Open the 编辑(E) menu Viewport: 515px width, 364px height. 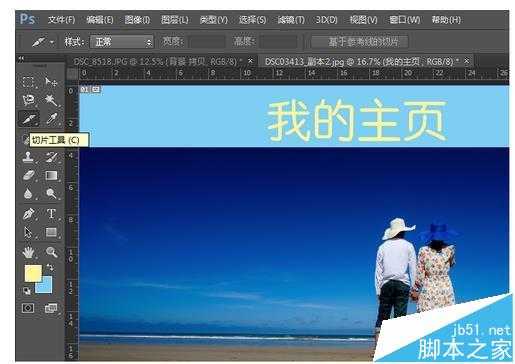(100, 20)
